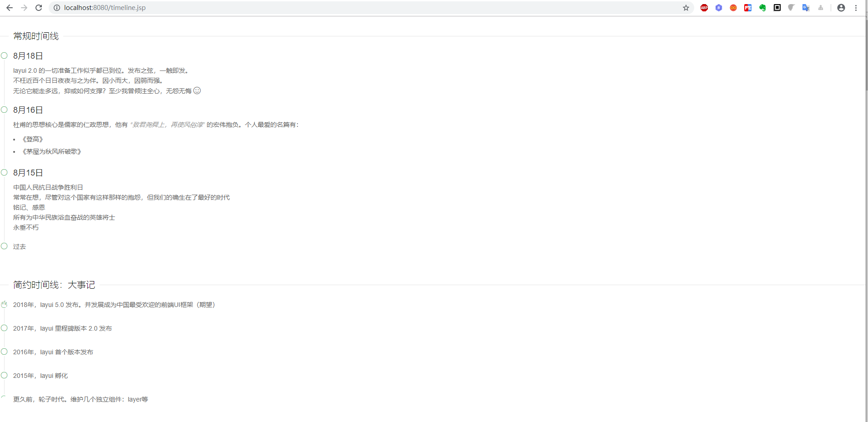Viewport: 868px width, 422px height.
Task: Click the italic quote 致君尧舜上，再使风俗淳
Action: click(x=168, y=125)
